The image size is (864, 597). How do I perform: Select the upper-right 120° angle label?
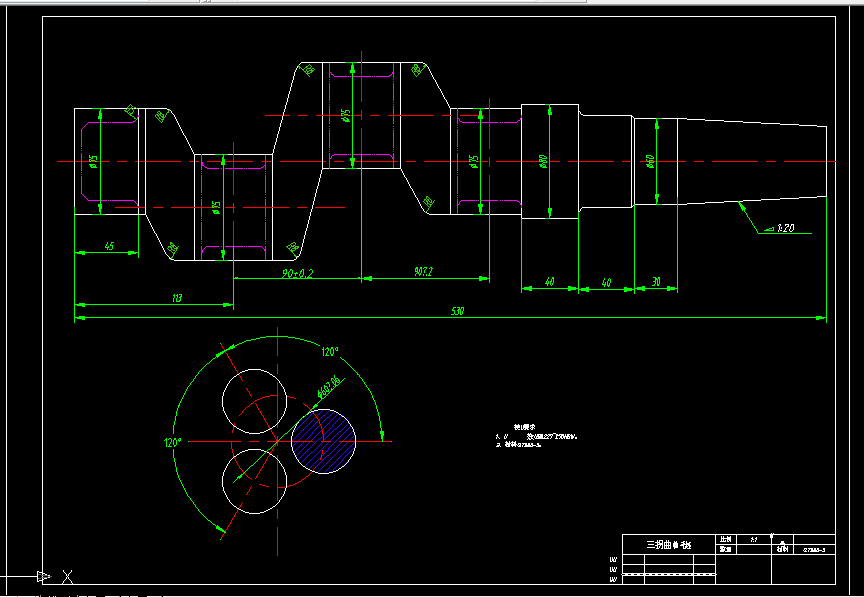click(330, 352)
